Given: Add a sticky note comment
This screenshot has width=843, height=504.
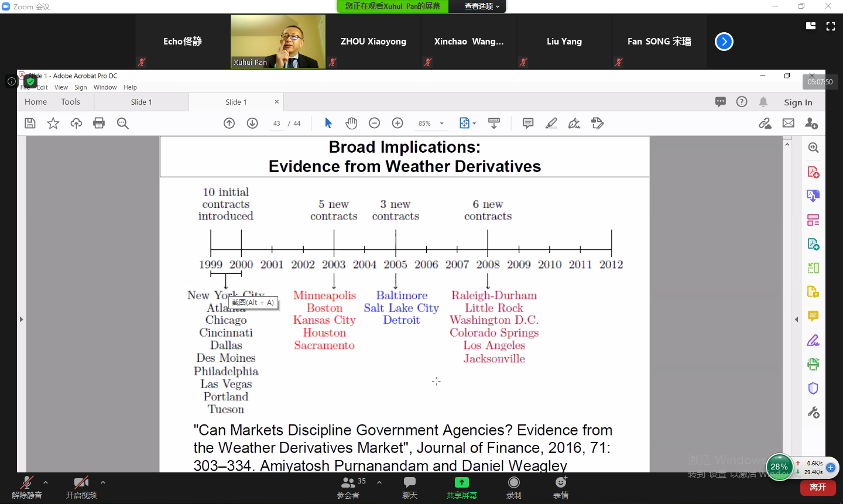Looking at the screenshot, I should 528,124.
